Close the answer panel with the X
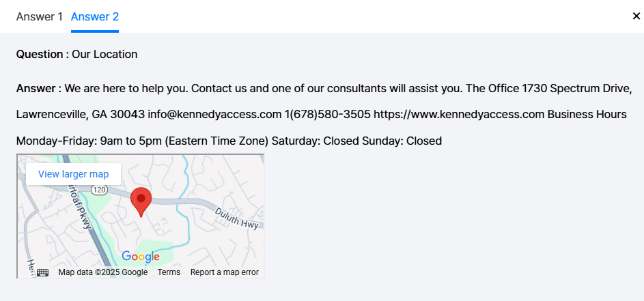644x301 pixels. pos(636,16)
